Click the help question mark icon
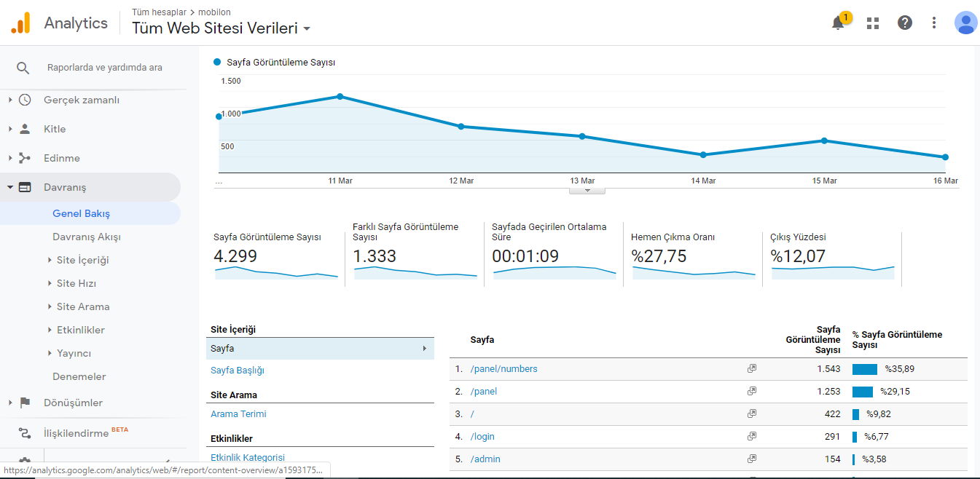 point(904,23)
